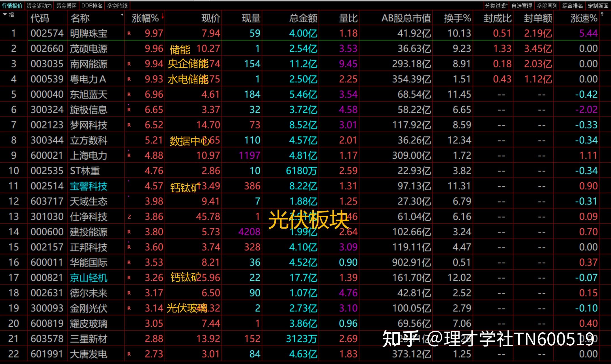Click the R marker beside 建投能源

coord(129,232)
